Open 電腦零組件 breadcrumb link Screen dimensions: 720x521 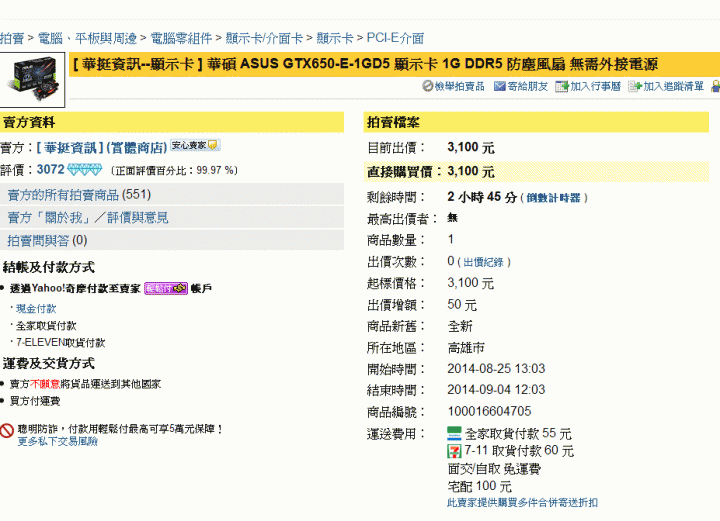(x=181, y=38)
